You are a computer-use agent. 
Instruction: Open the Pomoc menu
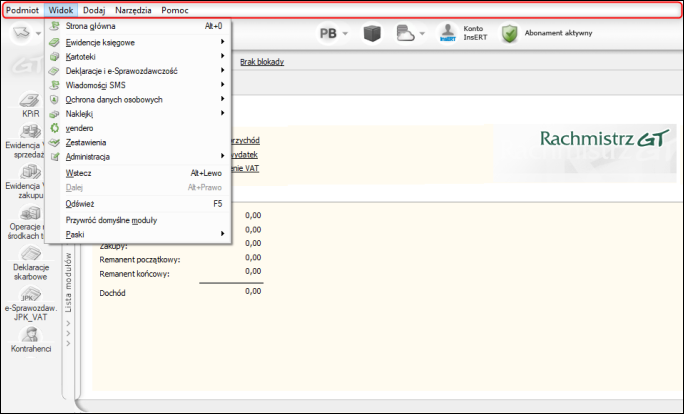[x=174, y=10]
